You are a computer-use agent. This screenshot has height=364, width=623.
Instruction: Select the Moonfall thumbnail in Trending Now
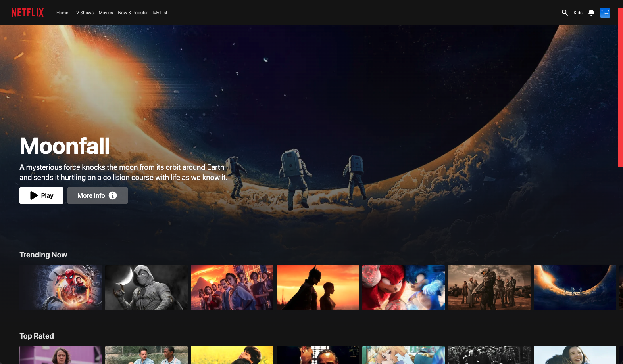pyautogui.click(x=575, y=287)
